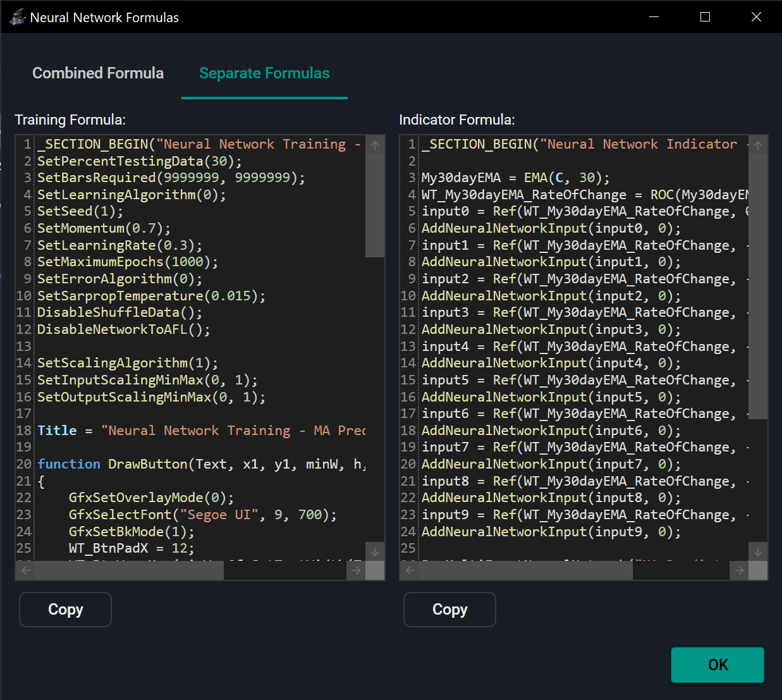This screenshot has height=700, width=782.
Task: Click the input5 = Ref line
Action: 585,380
